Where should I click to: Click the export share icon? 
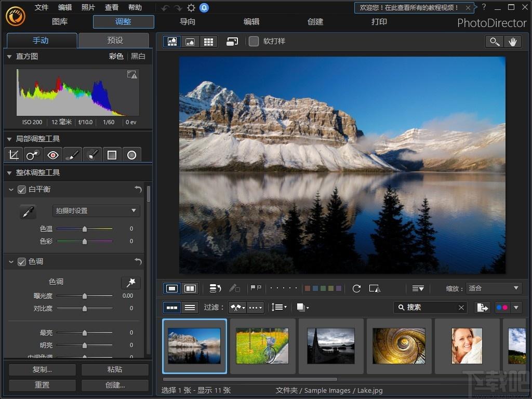(x=482, y=308)
